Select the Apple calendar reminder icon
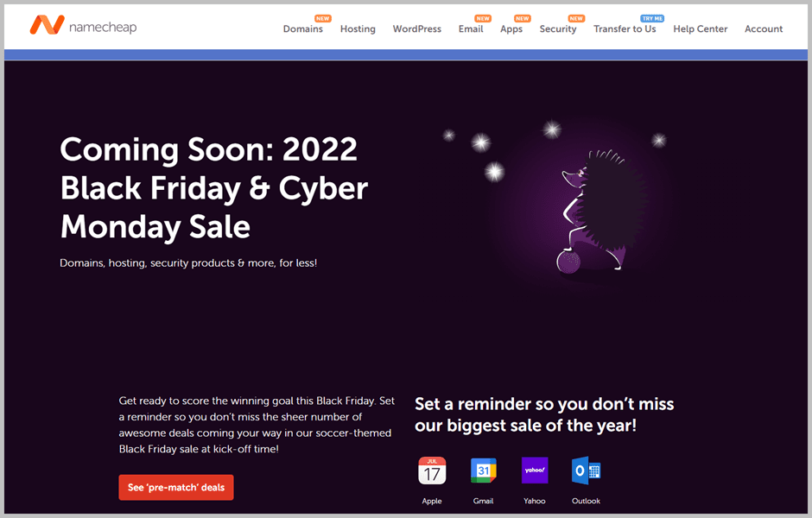Viewport: 812px width, 518px height. pyautogui.click(x=432, y=471)
